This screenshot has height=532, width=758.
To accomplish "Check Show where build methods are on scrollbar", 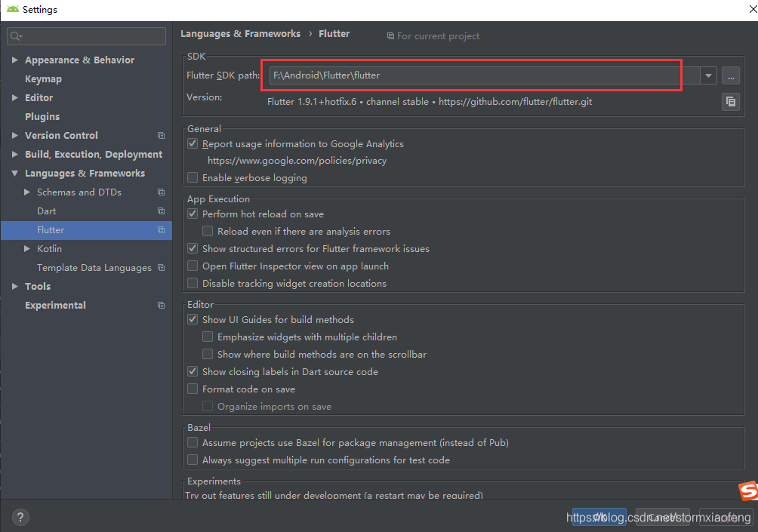I will coord(208,354).
